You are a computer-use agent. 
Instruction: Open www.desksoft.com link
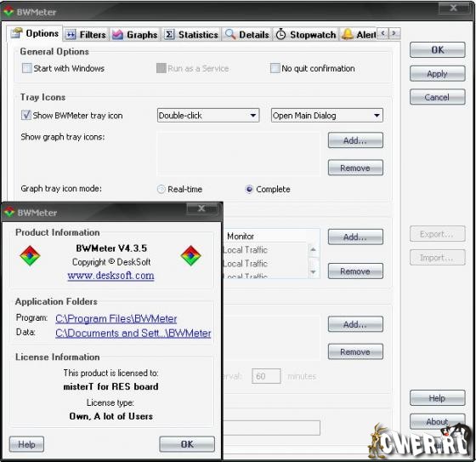110,276
